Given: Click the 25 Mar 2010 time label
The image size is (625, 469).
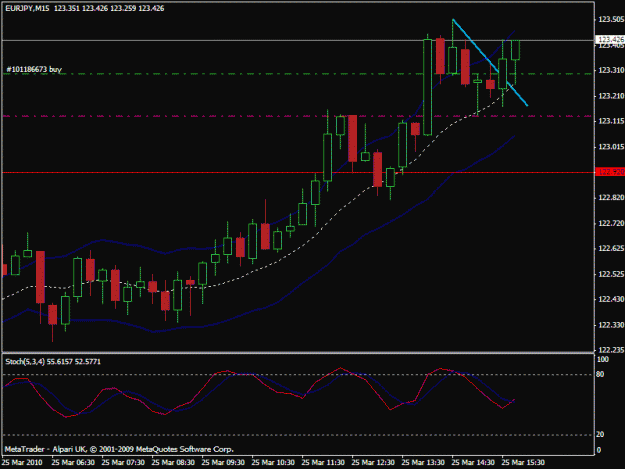Looking at the screenshot, I should pos(22,463).
